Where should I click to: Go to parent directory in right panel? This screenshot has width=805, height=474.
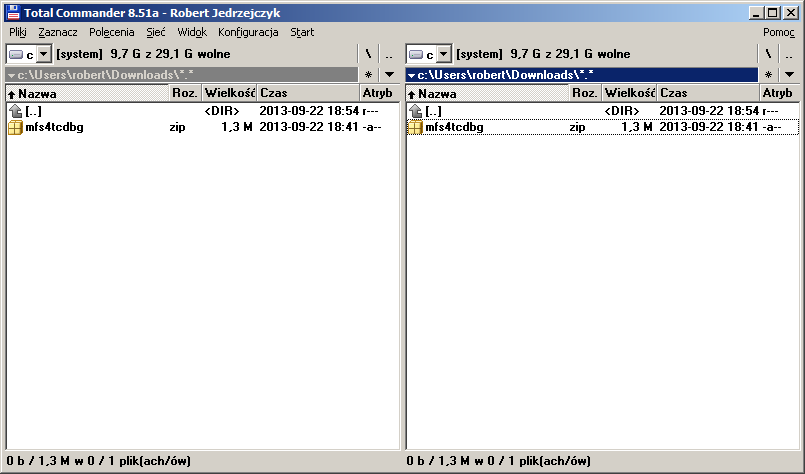point(789,54)
